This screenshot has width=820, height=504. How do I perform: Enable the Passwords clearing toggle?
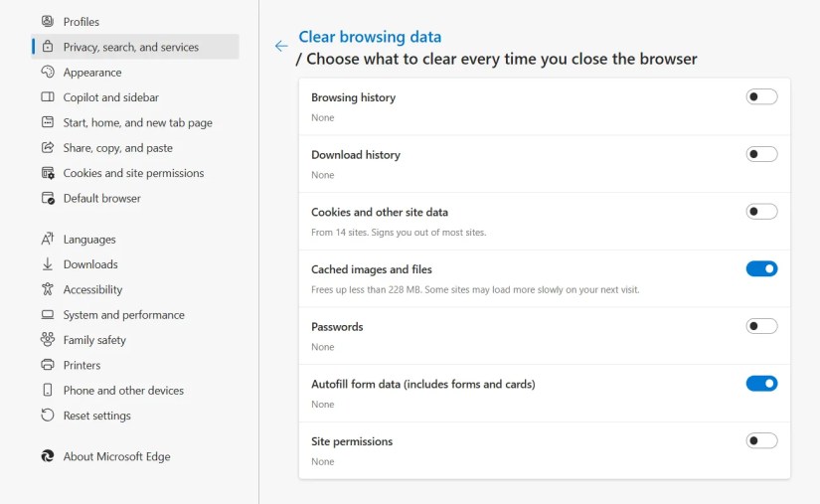[761, 326]
